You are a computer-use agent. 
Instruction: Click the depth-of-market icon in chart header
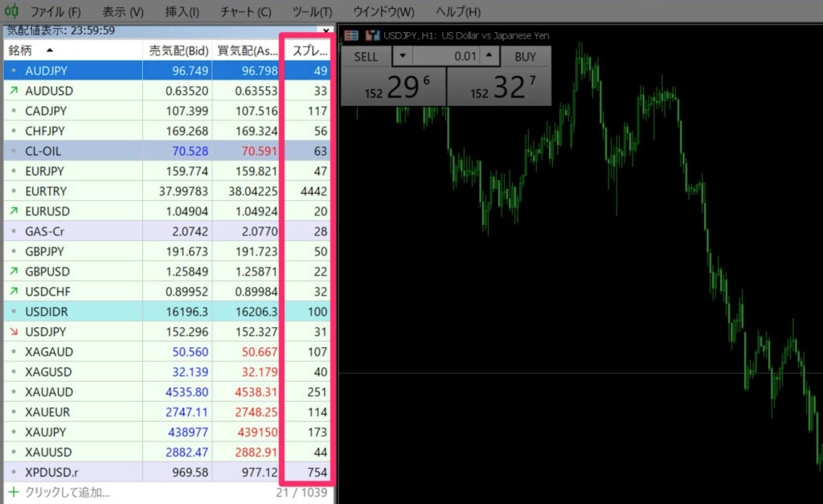point(351,35)
